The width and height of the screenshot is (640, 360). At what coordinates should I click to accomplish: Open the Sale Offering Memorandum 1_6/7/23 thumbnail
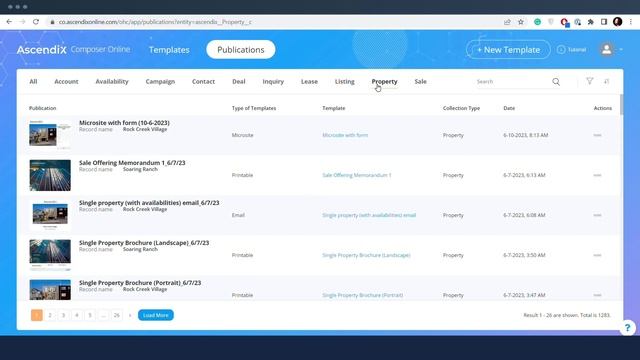(50, 175)
